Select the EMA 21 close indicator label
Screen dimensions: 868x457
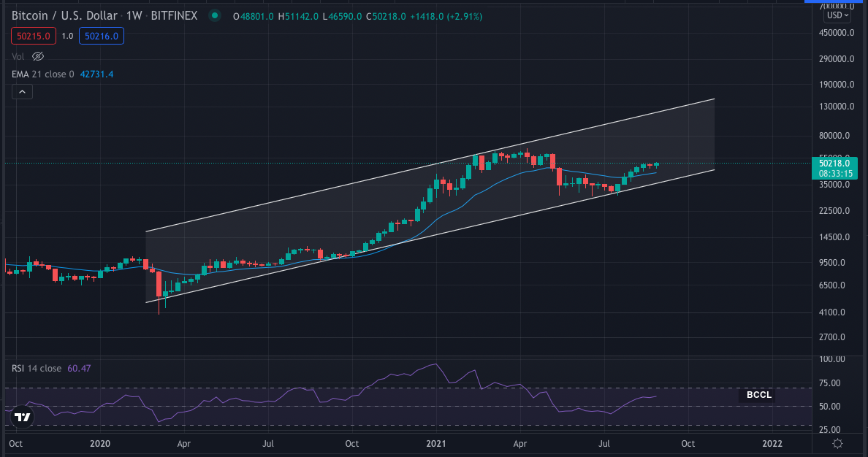42,74
